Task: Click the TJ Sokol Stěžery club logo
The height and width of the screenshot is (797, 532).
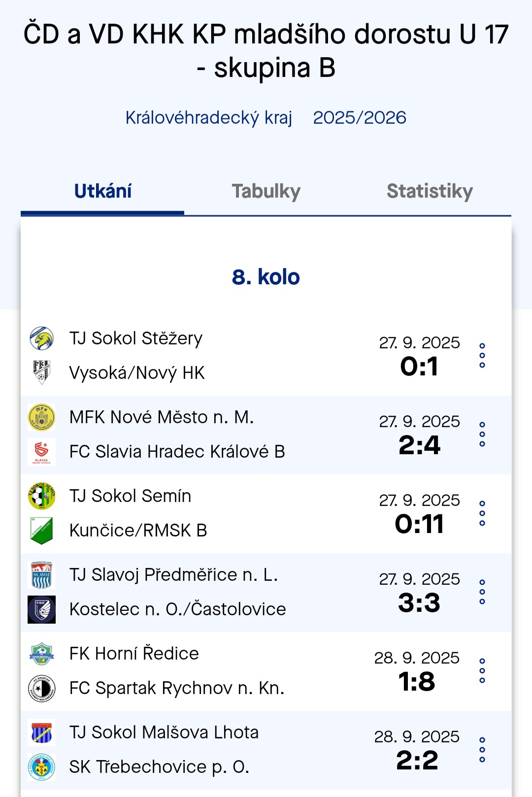Action: pyautogui.click(x=41, y=338)
